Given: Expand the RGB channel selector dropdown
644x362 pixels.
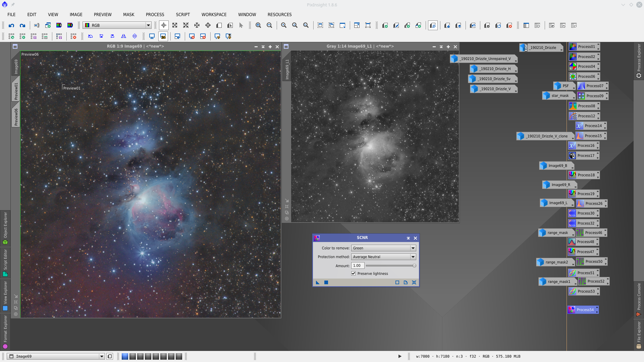Looking at the screenshot, I should (148, 25).
